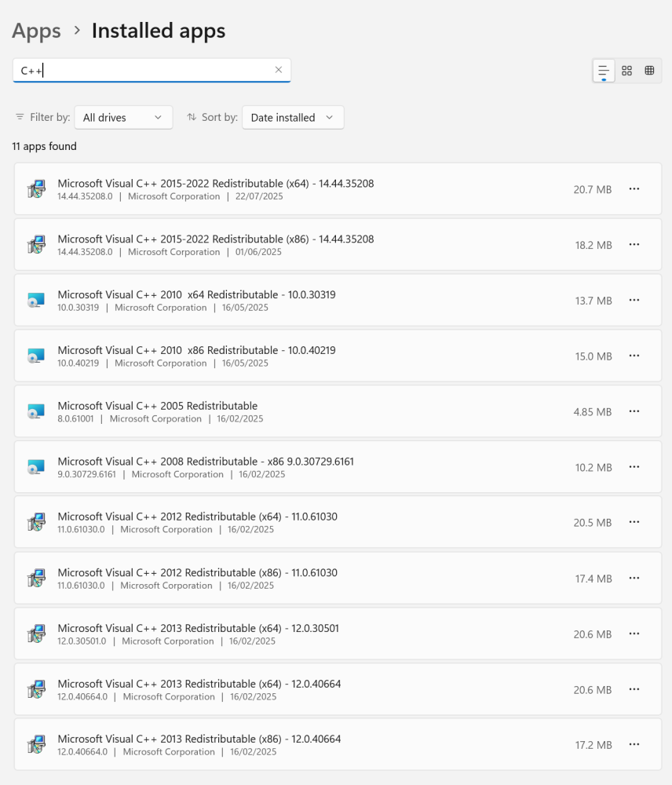This screenshot has height=785, width=672.
Task: Switch to table view layout
Action: coord(649,71)
